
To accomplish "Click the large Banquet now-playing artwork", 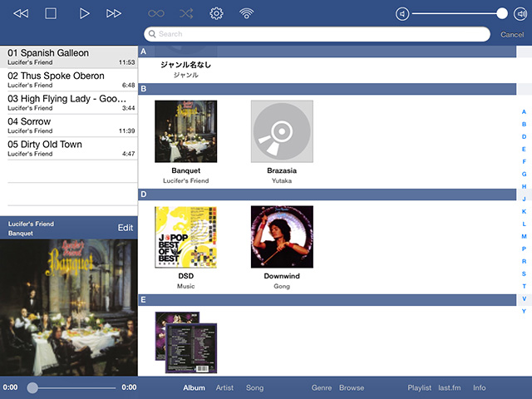I will coord(69,308).
